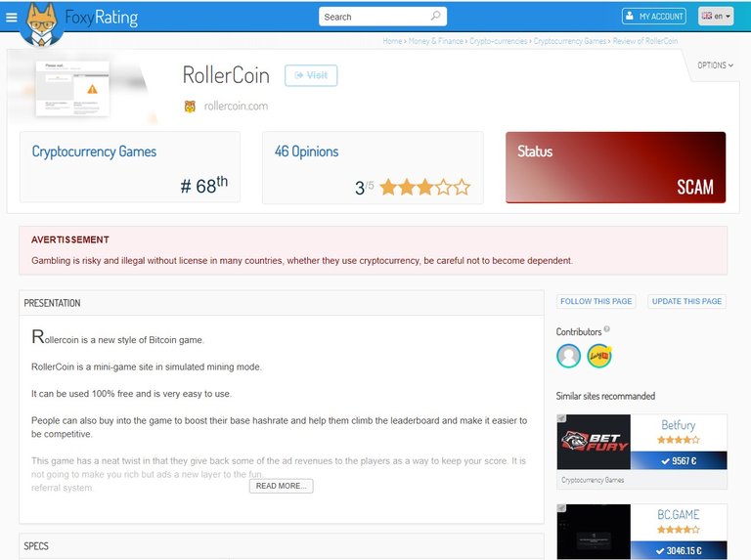Click the Betfury star rating
Screen dimensions: 751x560
[x=679, y=440]
